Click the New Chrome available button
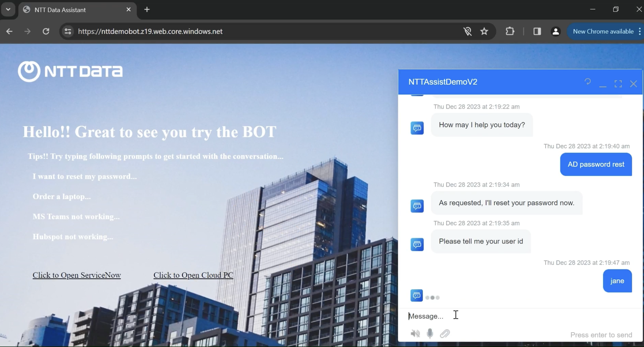 click(603, 31)
